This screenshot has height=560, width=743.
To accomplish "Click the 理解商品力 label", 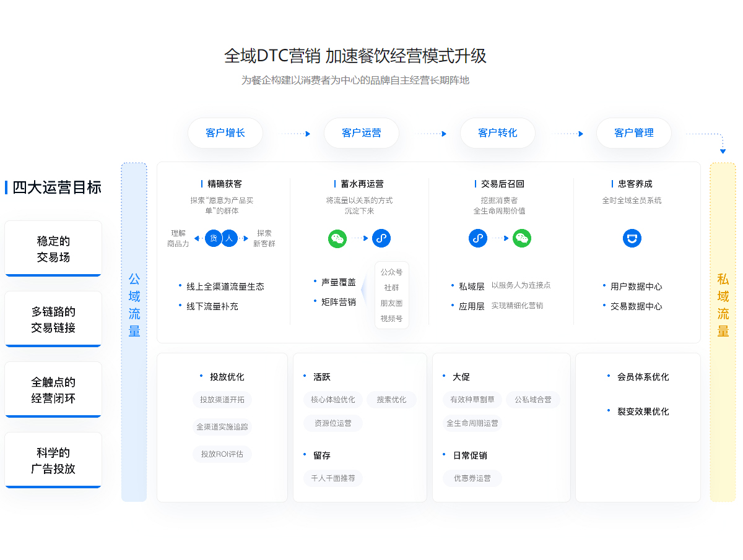I will [178, 238].
